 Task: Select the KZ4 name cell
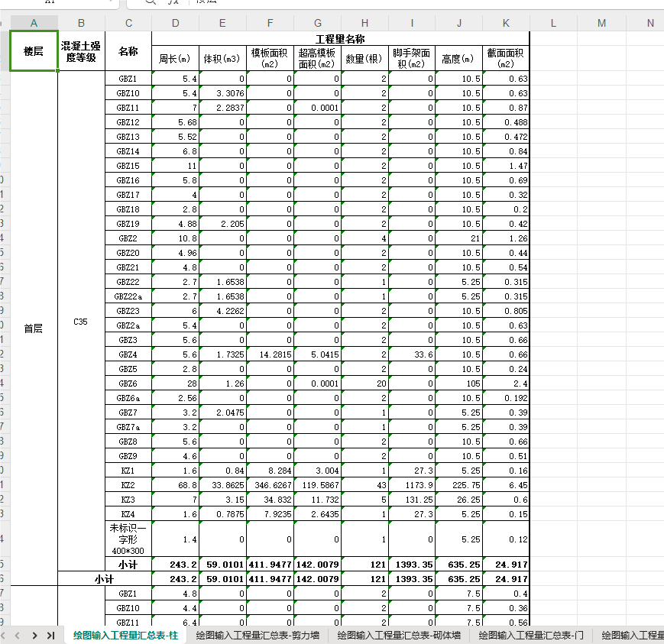(128, 514)
